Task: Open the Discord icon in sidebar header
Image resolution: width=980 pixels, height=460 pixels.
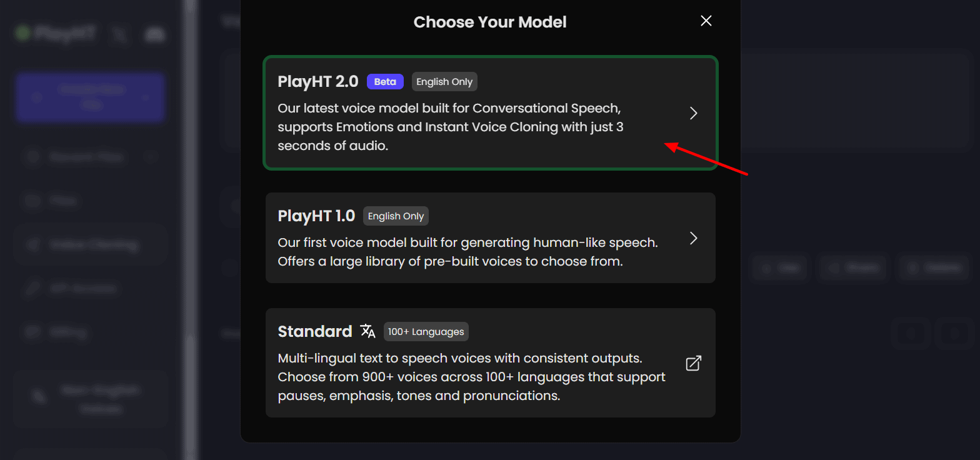Action: 154,34
